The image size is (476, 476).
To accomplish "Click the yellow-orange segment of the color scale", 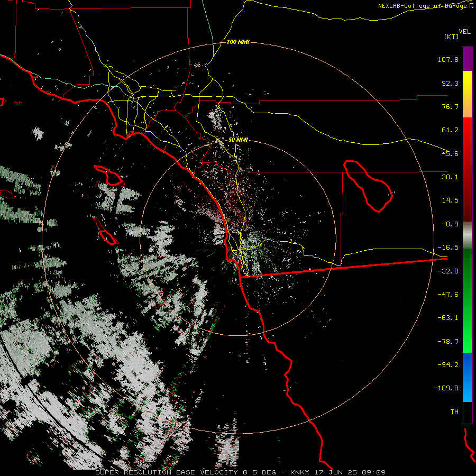I will 467,94.
